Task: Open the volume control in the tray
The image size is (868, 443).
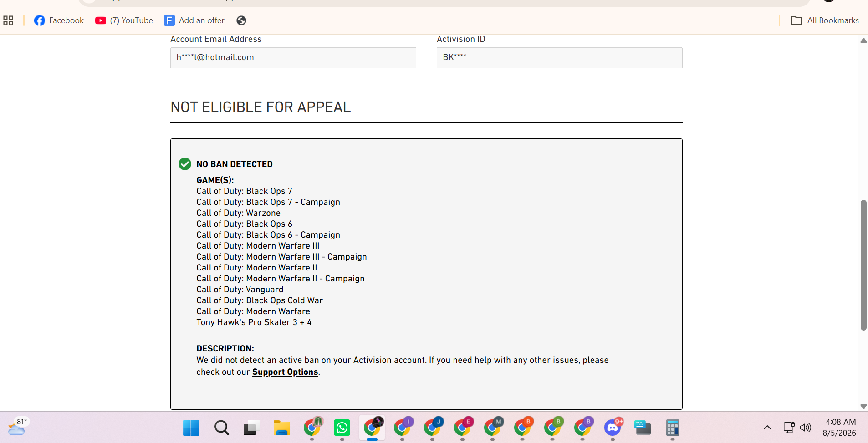Action: coord(806,428)
